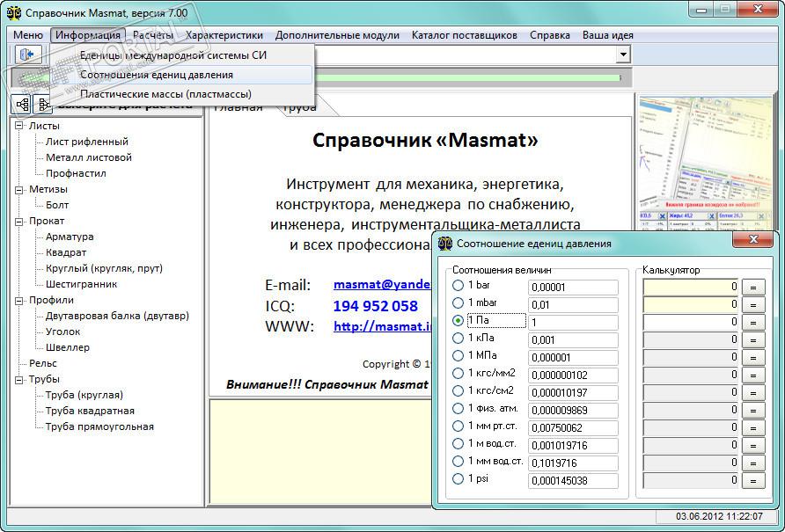Collapse the Метизы tree node
Viewport: 785px width, 532px height.
coord(19,190)
